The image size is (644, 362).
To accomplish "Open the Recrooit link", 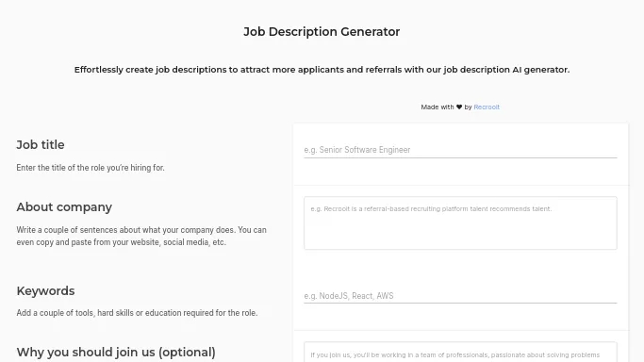I will tap(487, 107).
